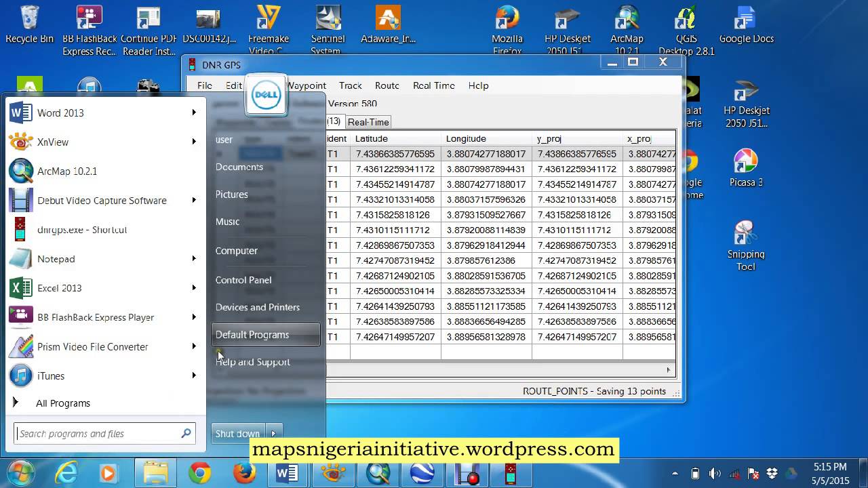Open BB FlashBack Express Recorder desktop icon
The height and width of the screenshot is (488, 868).
(x=90, y=30)
